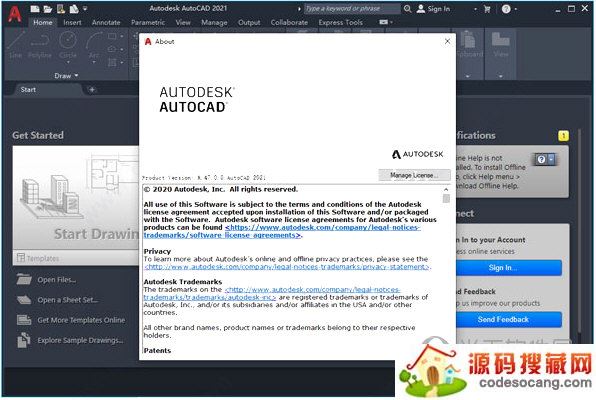Screen dimensions: 596x400
Task: Switch to the Parametric ribbon tab
Action: [148, 22]
